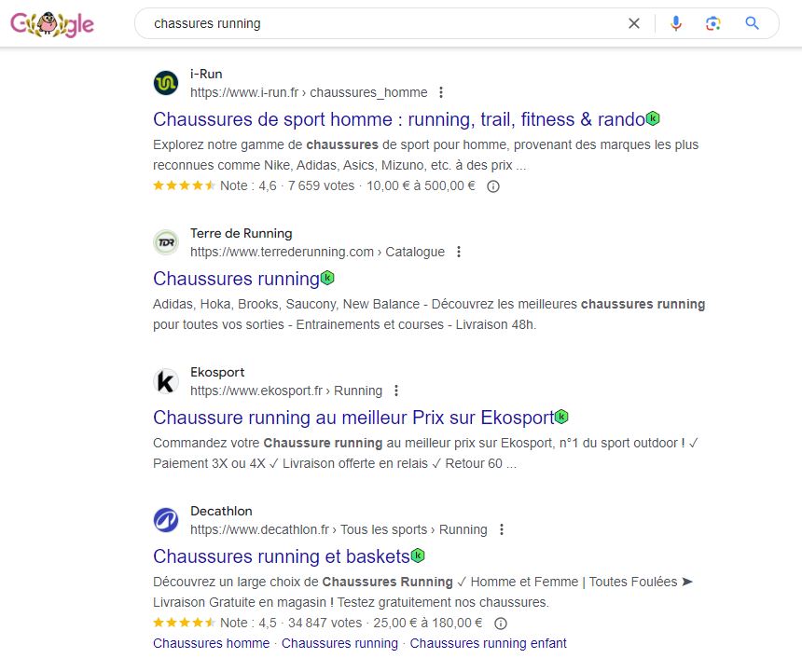Click the Decathlon favicon
The image size is (802, 672).
pos(166,520)
